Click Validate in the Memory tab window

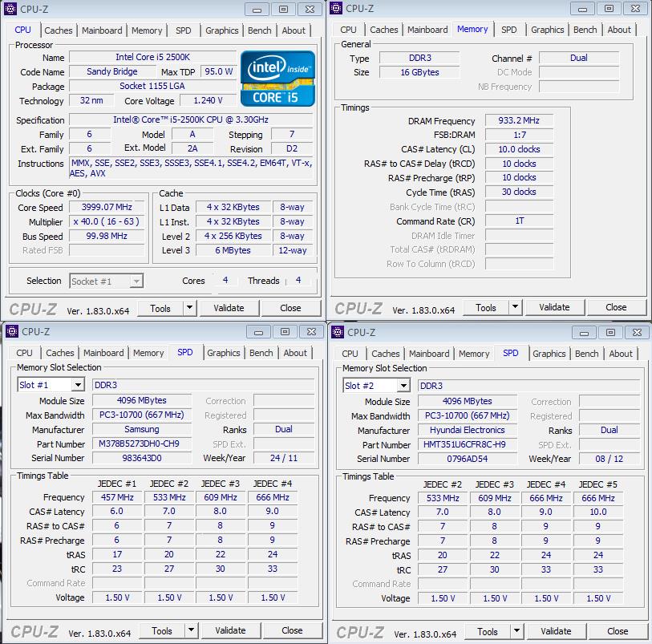[554, 307]
